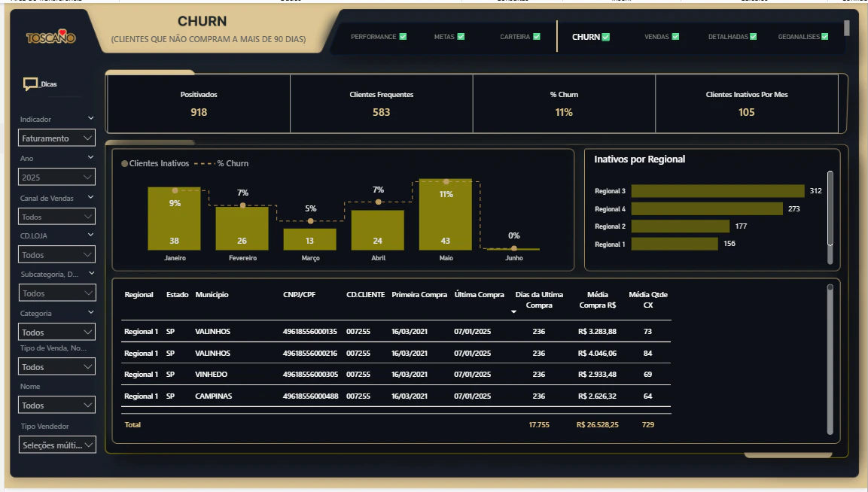Collapse the Canal de Vendas chevron
The width and height of the screenshot is (868, 492).
[x=91, y=197]
